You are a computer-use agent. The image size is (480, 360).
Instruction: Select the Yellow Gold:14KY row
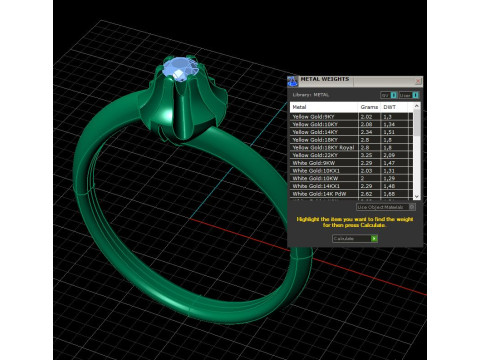point(351,132)
